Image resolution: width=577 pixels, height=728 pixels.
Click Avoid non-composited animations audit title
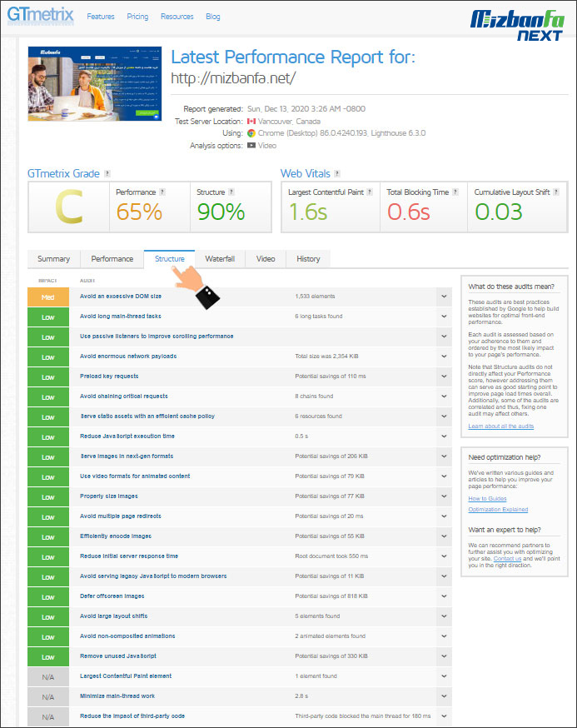[x=127, y=636]
